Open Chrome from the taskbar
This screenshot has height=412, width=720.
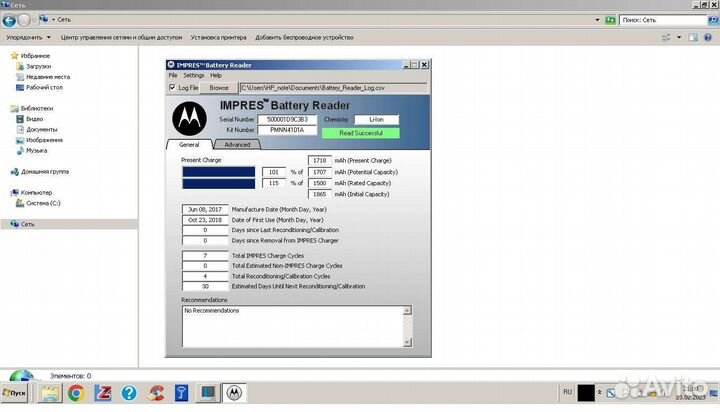(76, 393)
